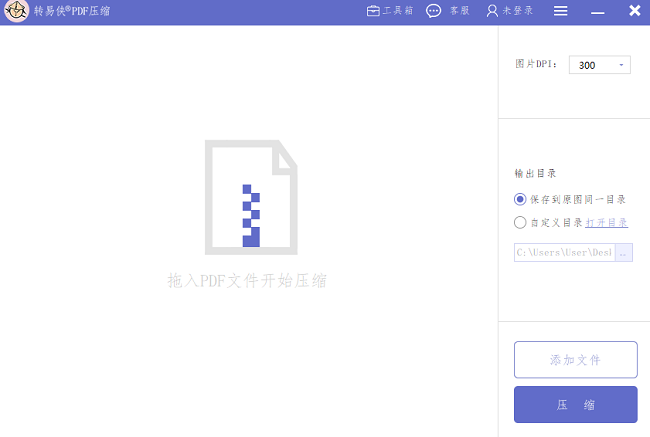The image size is (650, 437).
Task: Minimize the PDF compression window
Action: point(597,13)
